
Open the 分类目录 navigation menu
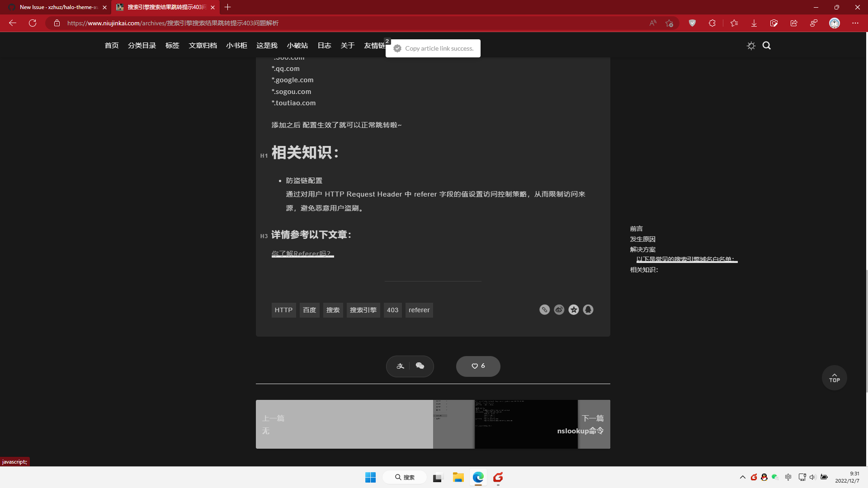142,45
